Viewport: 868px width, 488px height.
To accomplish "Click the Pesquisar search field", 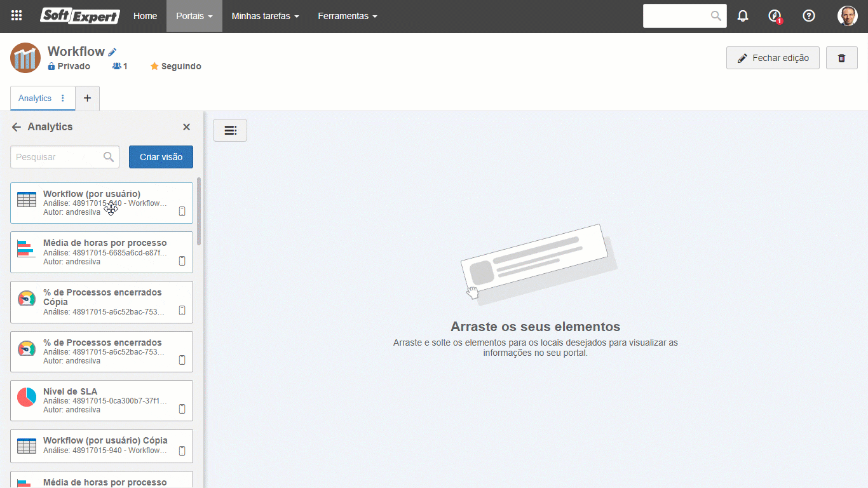I will (56, 157).
